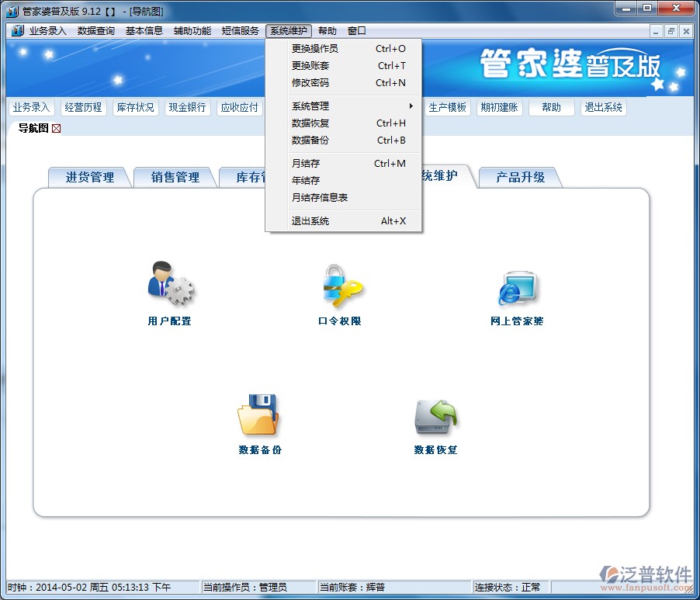Open the 窗口 menu
The image size is (700, 600).
point(357,31)
